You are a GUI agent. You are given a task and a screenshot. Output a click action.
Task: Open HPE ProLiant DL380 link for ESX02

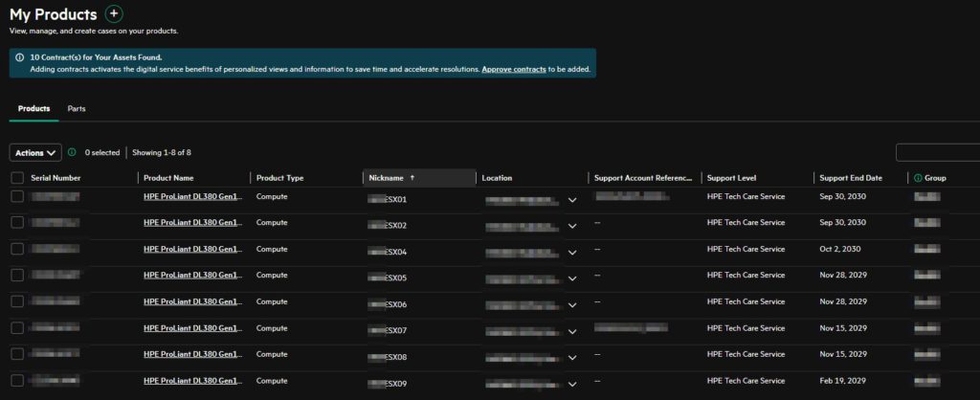coord(192,223)
